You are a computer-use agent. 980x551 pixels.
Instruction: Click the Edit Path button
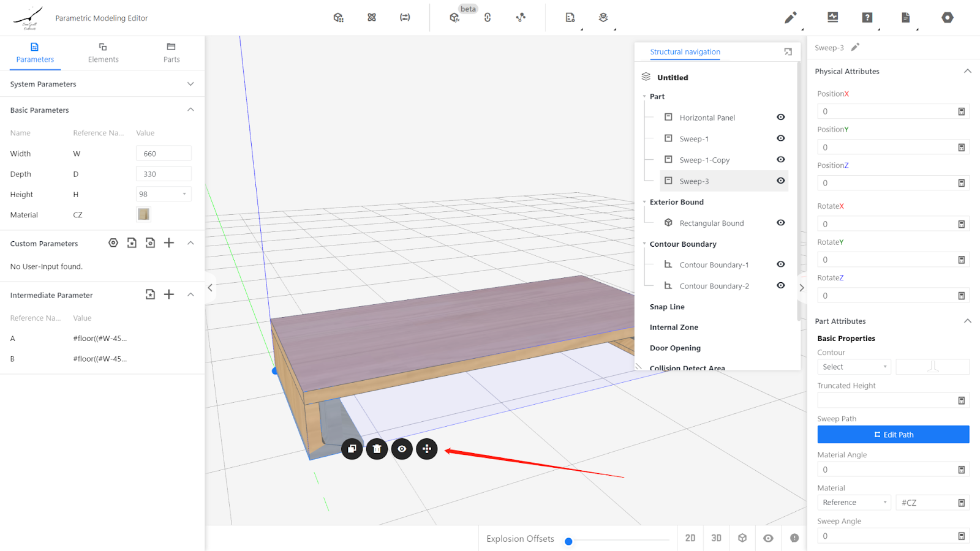tap(893, 435)
